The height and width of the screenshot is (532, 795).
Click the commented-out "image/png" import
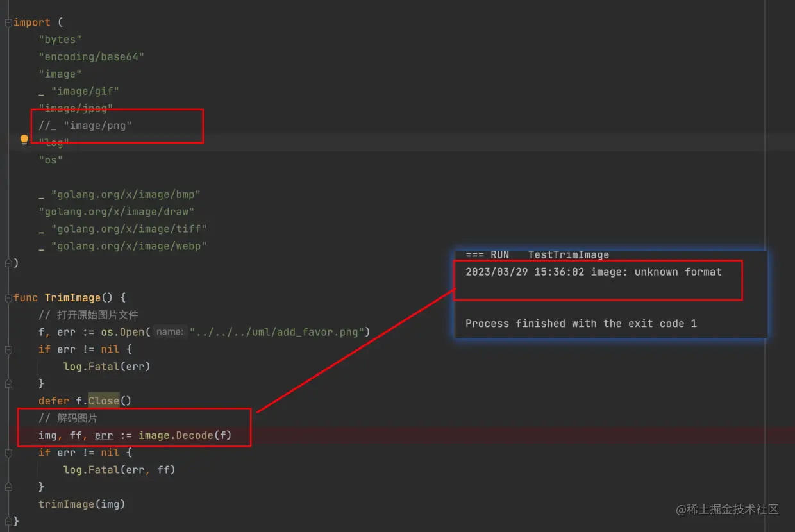(85, 126)
